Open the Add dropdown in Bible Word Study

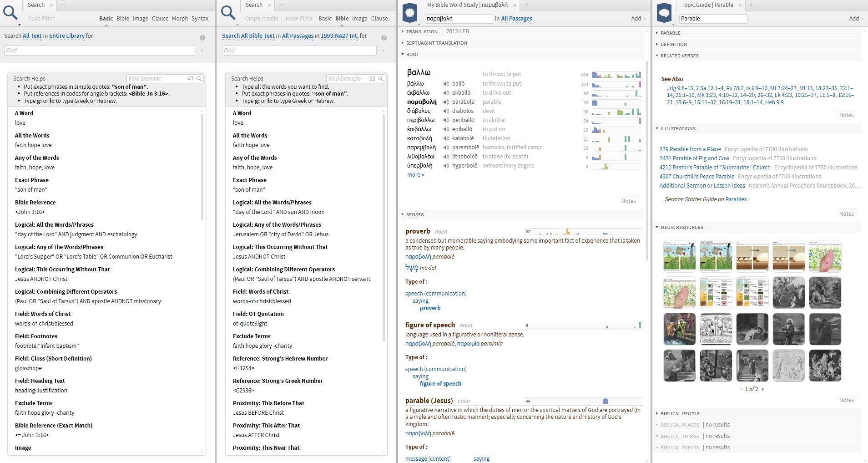[638, 19]
